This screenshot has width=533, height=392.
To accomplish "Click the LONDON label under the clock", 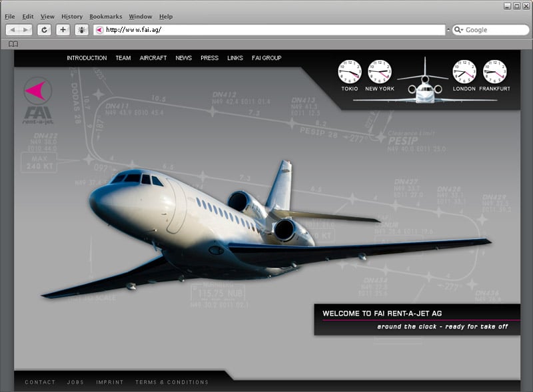I will click(x=464, y=89).
